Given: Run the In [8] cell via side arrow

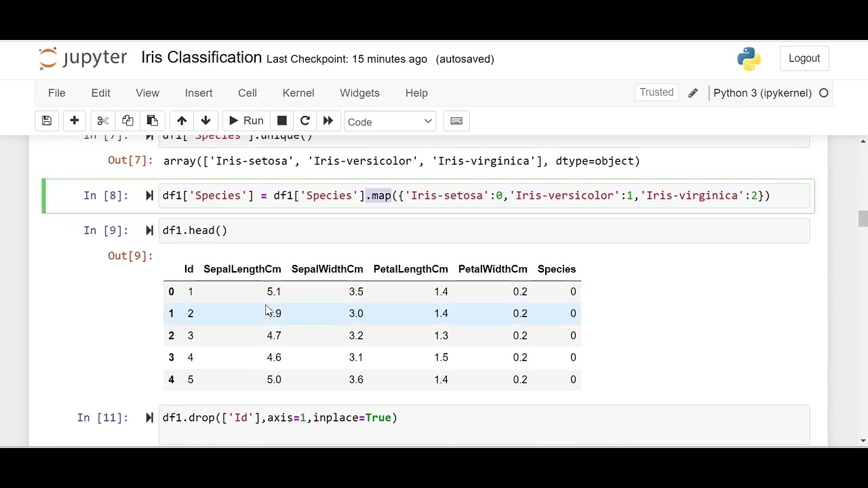Looking at the screenshot, I should pyautogui.click(x=149, y=196).
